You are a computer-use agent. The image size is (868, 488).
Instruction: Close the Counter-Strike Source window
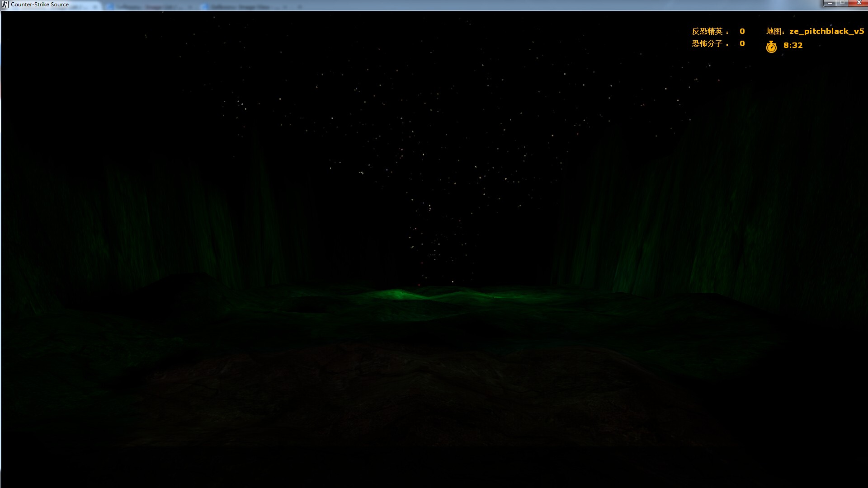tap(858, 3)
